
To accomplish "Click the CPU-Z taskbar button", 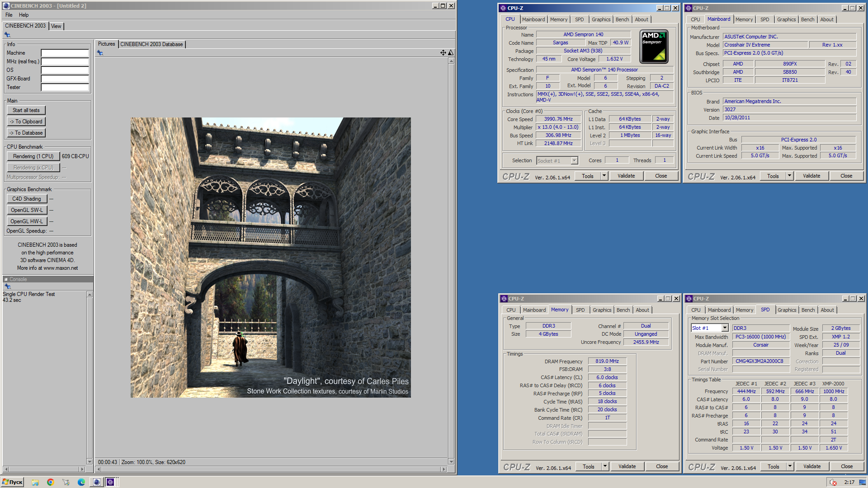I will [x=110, y=482].
